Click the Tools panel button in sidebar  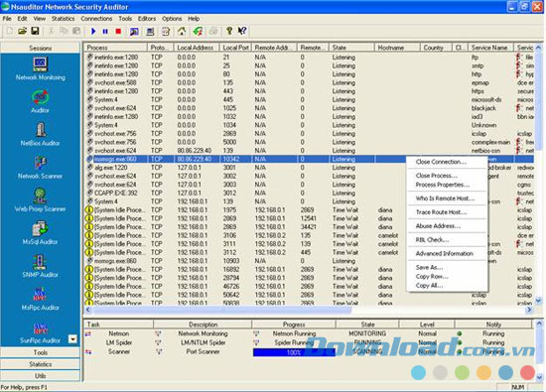click(x=41, y=352)
